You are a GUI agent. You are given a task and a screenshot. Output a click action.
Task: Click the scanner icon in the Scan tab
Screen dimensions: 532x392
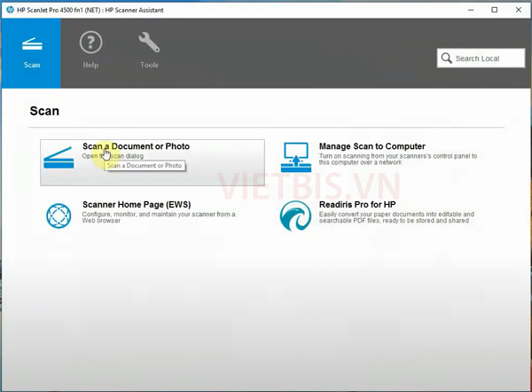pyautogui.click(x=31, y=44)
